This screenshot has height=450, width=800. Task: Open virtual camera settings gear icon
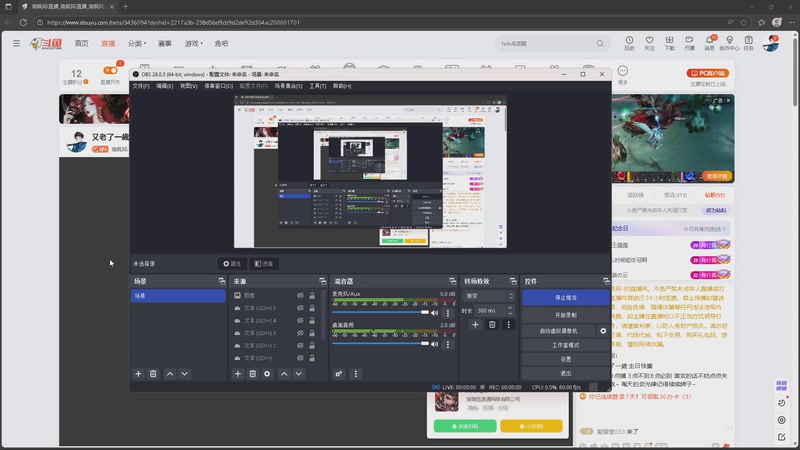603,331
